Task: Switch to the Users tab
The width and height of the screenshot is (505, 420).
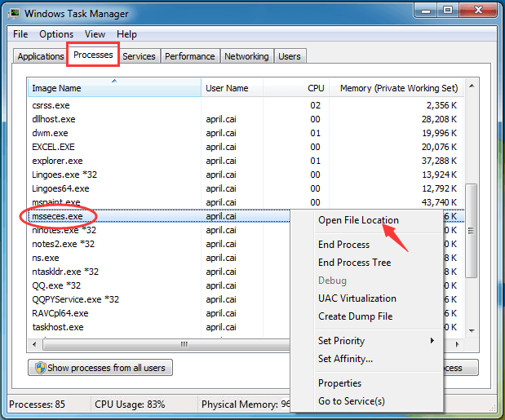Action: 290,56
